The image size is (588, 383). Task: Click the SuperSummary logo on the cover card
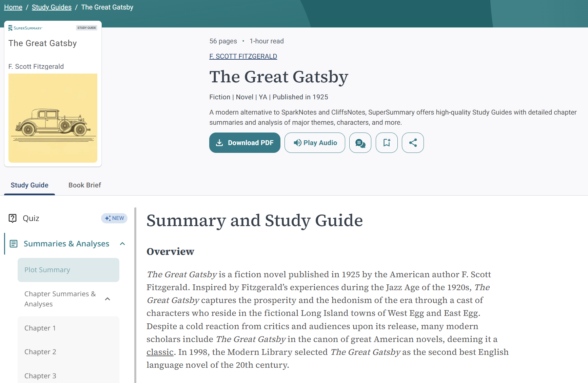tap(25, 28)
